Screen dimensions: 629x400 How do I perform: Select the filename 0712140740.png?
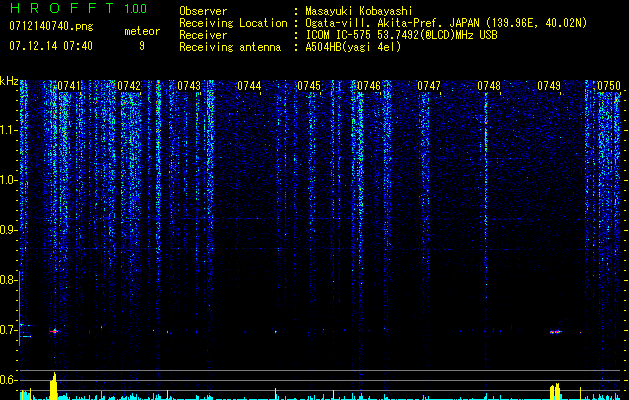point(51,27)
